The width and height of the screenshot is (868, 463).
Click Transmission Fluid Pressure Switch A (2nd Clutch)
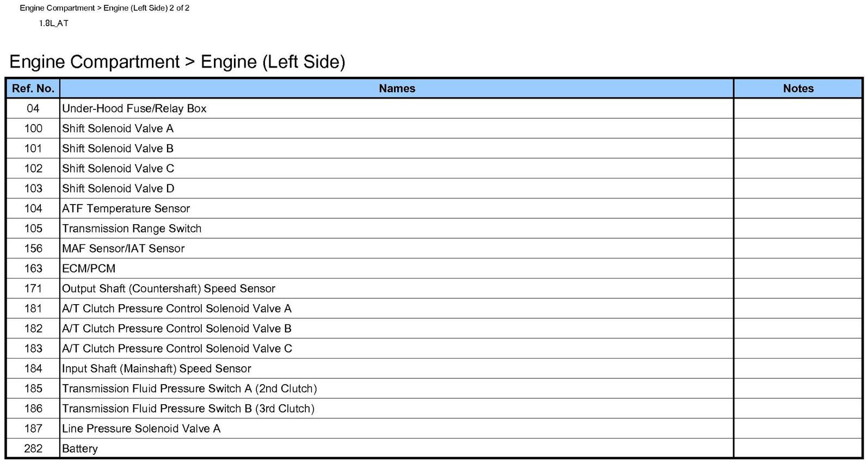point(189,388)
